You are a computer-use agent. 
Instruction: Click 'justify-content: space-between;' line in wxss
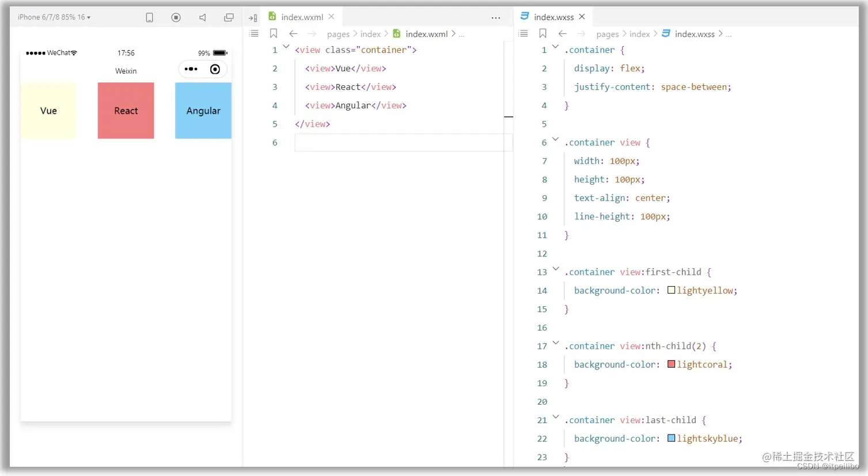[x=653, y=87]
